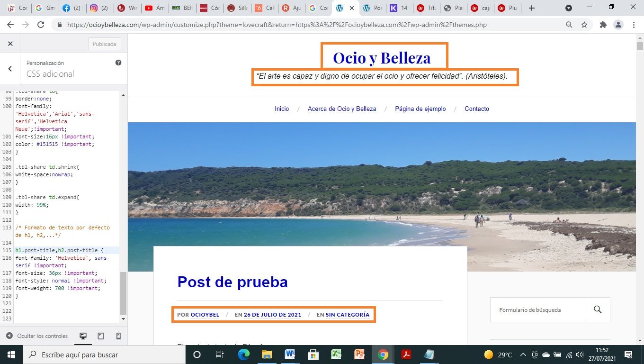This screenshot has height=364, width=644.
Task: Open the help icon beside Personalización
Action: point(118,63)
